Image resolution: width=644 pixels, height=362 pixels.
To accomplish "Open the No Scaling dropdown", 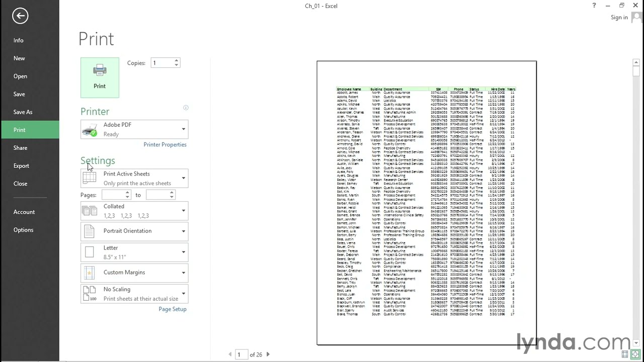I will tap(134, 294).
